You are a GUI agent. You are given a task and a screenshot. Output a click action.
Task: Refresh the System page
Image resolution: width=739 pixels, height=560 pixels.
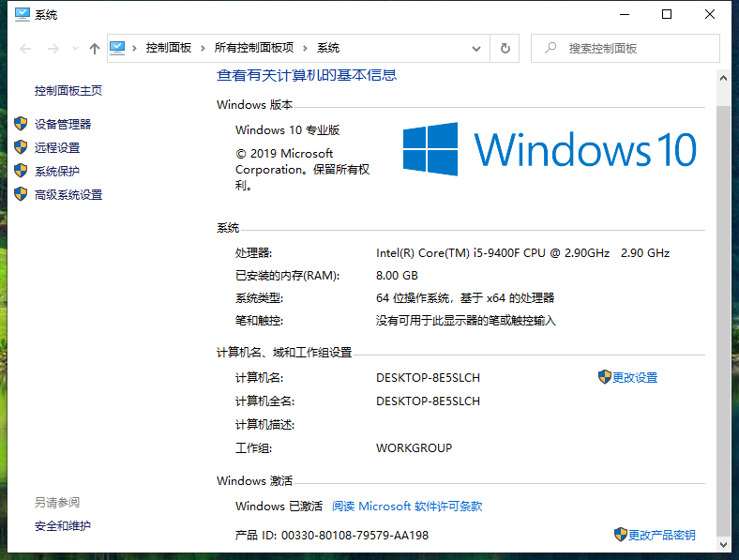(x=505, y=49)
